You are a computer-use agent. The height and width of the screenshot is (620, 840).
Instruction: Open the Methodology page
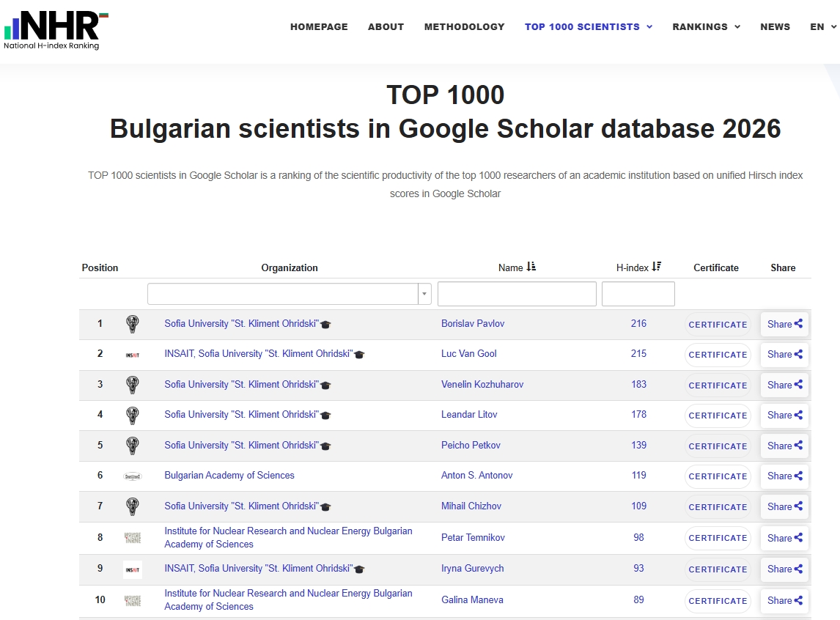point(465,27)
